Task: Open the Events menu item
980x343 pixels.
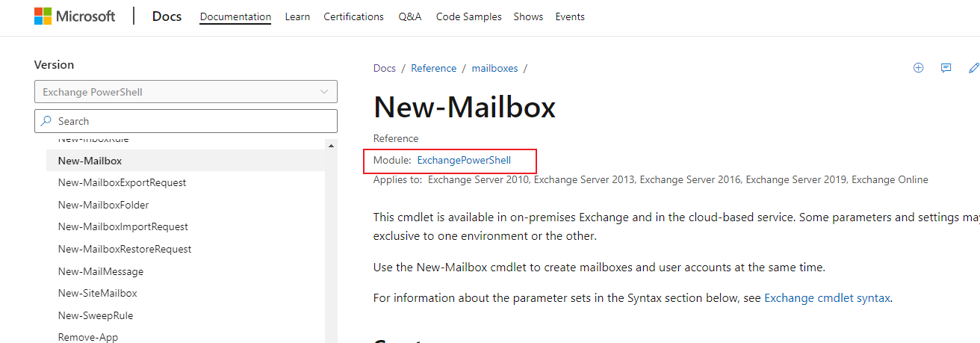Action: 570,16
